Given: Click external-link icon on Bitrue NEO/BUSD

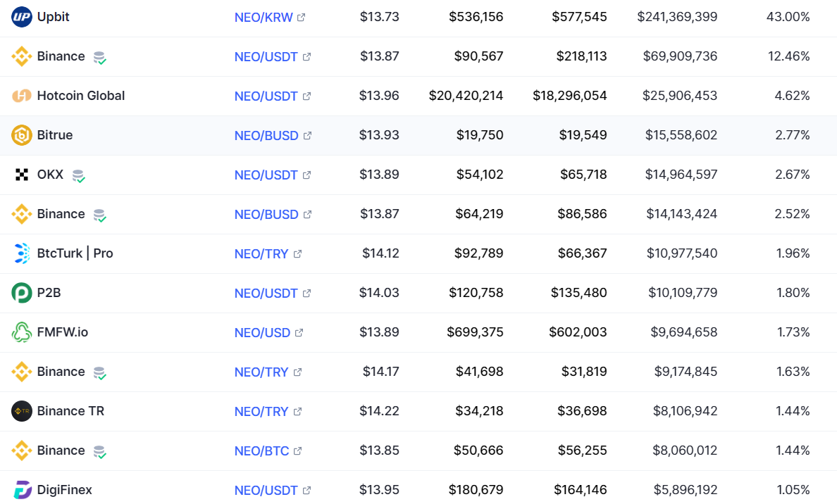Looking at the screenshot, I should (x=307, y=135).
